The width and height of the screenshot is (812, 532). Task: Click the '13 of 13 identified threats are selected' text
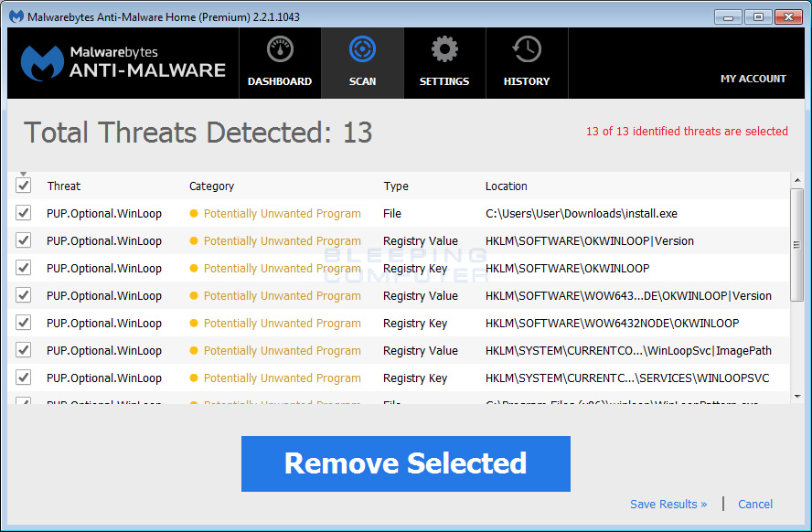687,131
